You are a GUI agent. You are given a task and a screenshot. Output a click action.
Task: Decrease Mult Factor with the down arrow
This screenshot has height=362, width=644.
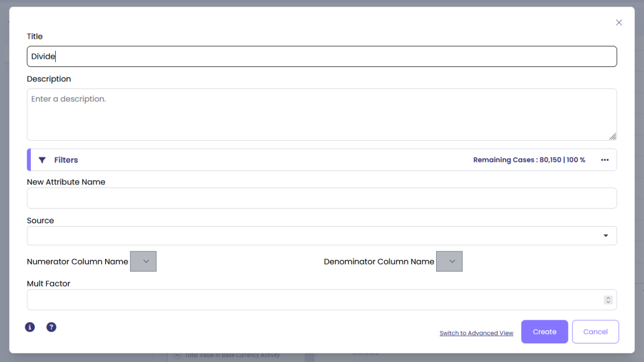point(608,302)
